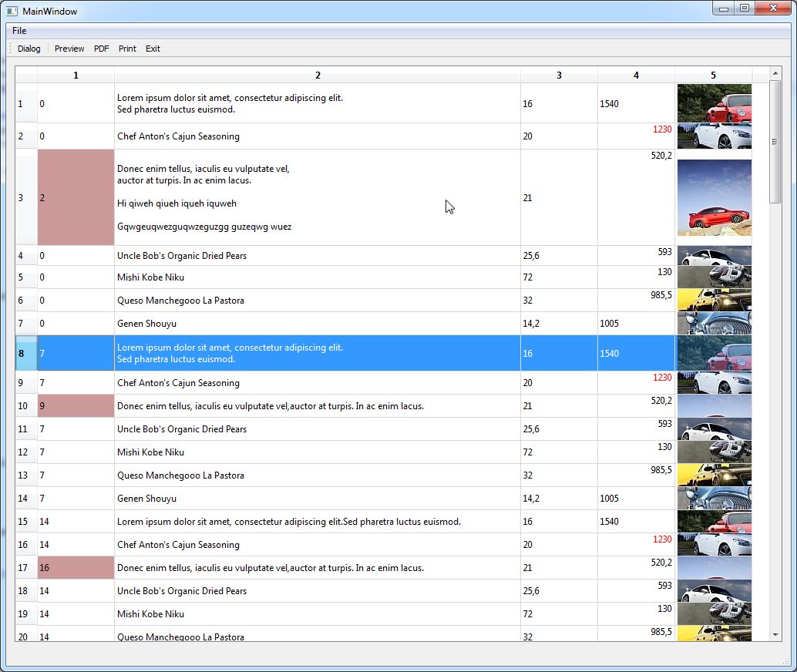
Task: Click the helicopter thumbnail in row 12
Action: pyautogui.click(x=715, y=452)
